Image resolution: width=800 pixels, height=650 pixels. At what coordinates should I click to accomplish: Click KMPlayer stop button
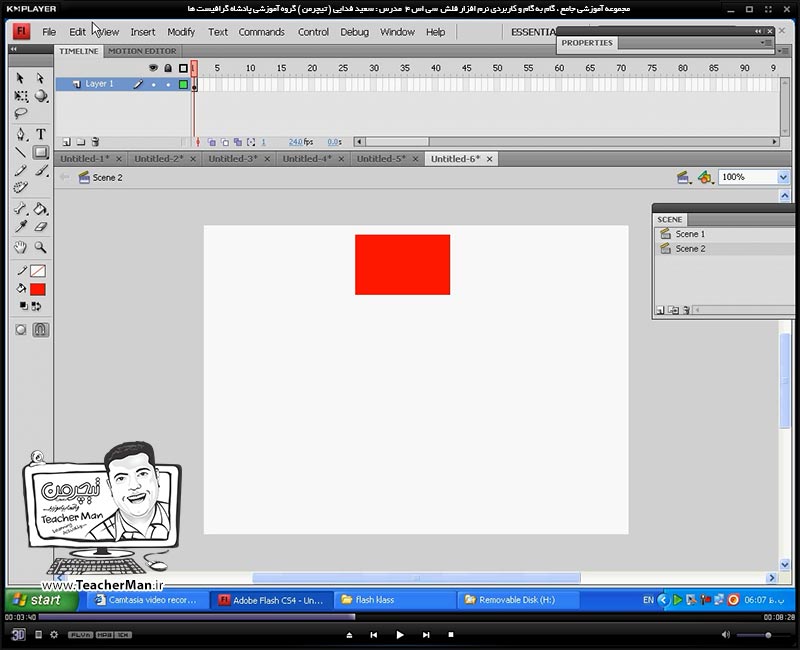(451, 635)
